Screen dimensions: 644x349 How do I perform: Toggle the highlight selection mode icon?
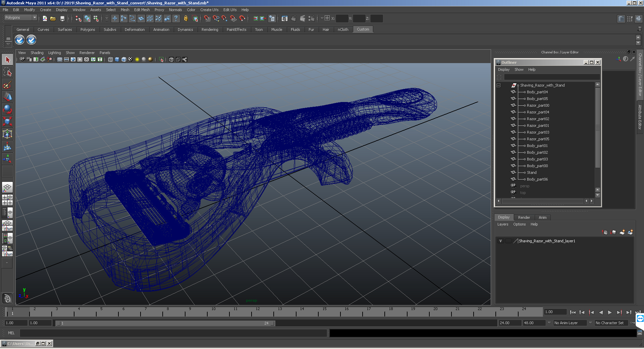(x=195, y=18)
